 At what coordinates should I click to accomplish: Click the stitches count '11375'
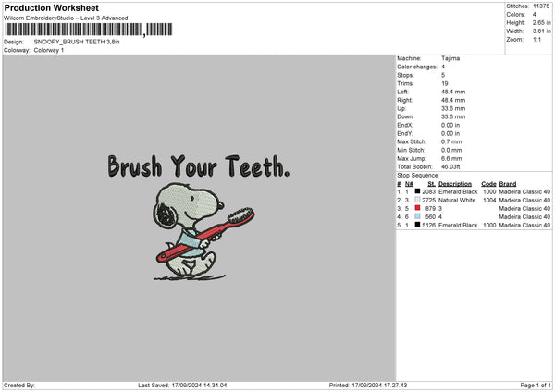(541, 6)
